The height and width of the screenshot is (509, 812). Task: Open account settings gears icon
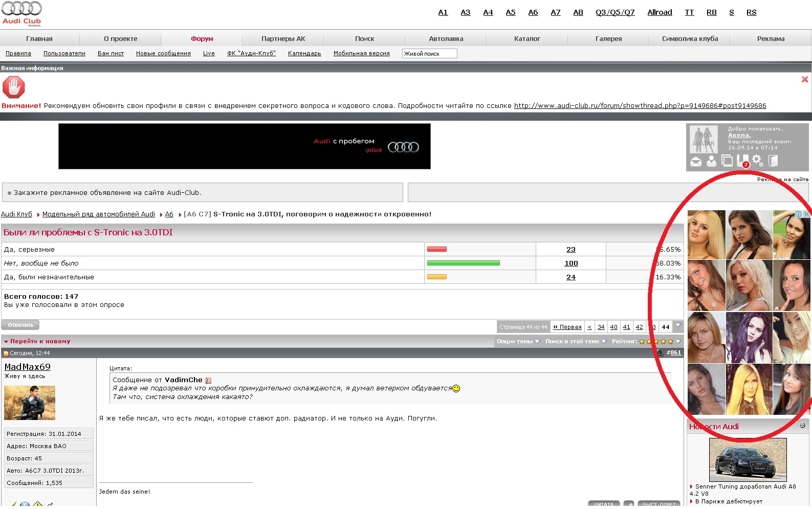pyautogui.click(x=758, y=161)
